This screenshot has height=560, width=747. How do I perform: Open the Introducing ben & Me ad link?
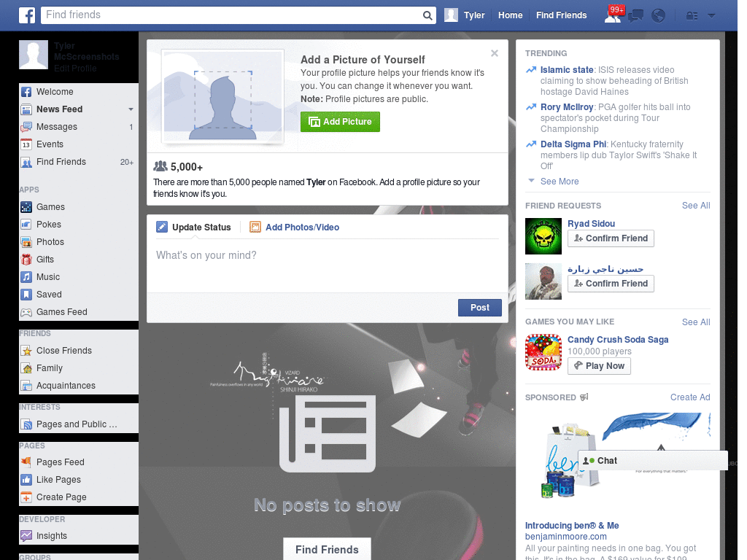pos(572,526)
